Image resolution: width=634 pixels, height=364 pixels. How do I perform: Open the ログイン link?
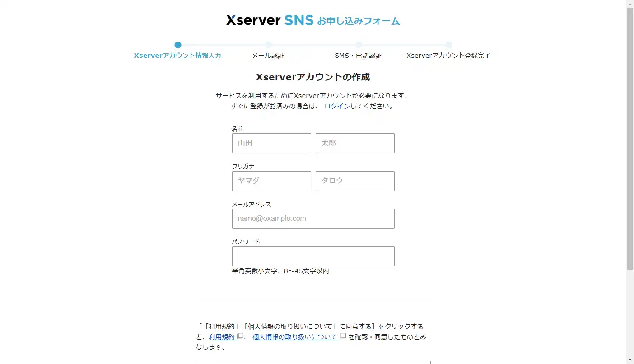pos(337,106)
